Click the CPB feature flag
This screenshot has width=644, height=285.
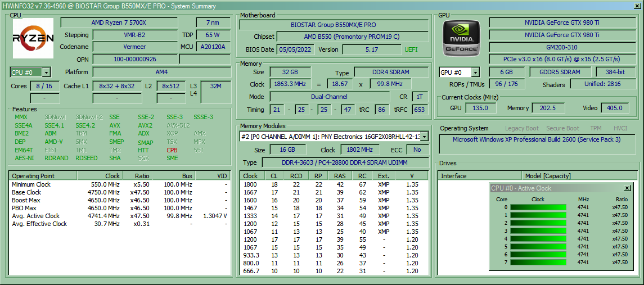[x=172, y=150]
